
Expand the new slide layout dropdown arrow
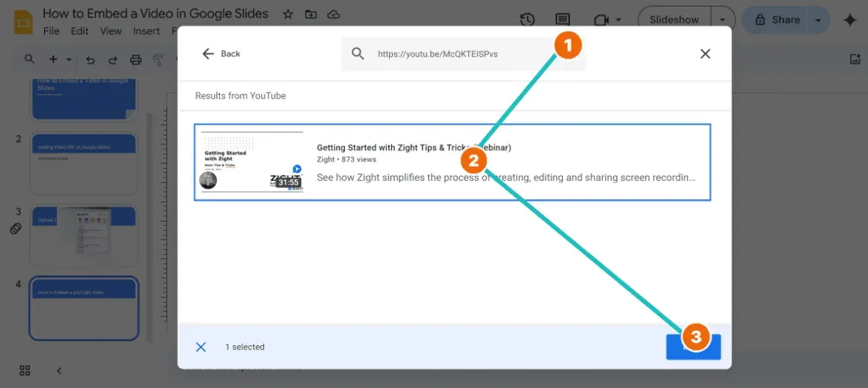(x=69, y=59)
